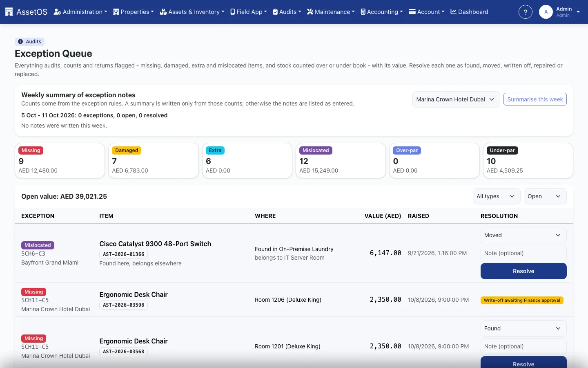Click the Mislocated tag on SCH6-C3 row
588x368 pixels.
(x=38, y=245)
